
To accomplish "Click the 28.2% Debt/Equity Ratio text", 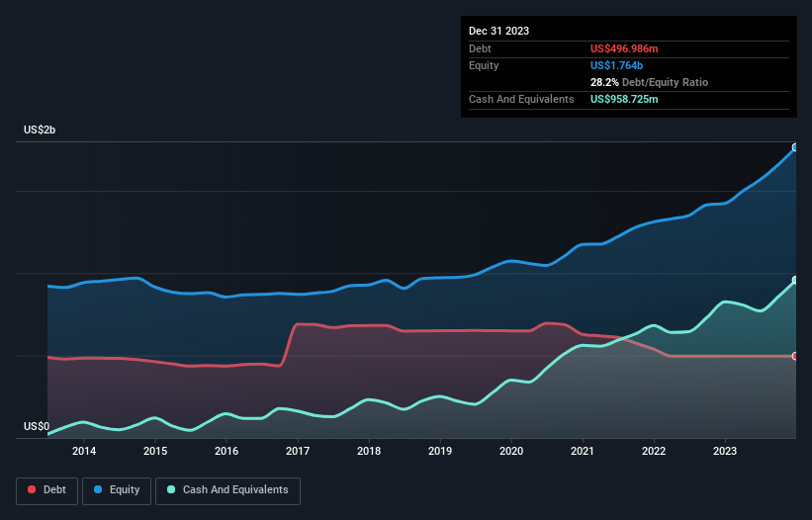I will pyautogui.click(x=649, y=82).
